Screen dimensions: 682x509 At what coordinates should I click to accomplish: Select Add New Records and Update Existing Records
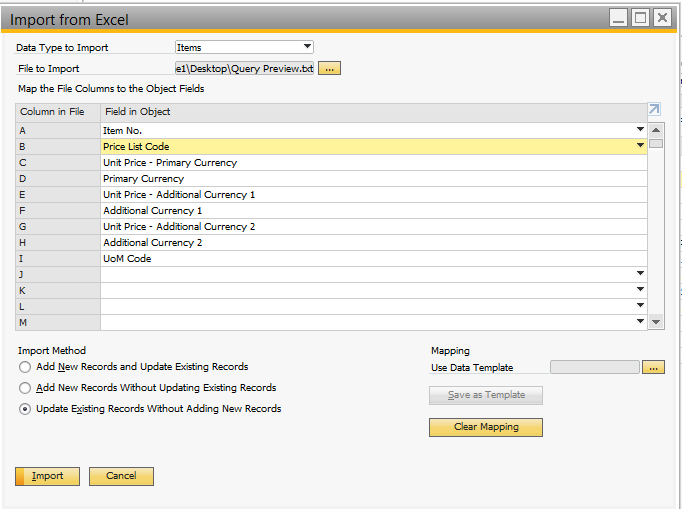point(25,367)
